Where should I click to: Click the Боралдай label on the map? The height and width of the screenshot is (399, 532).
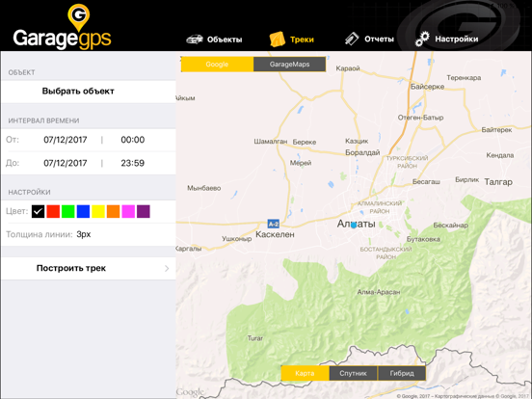click(362, 152)
